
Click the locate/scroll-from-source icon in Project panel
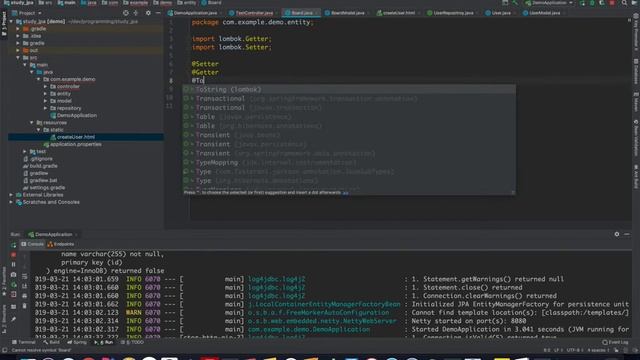(x=126, y=13)
